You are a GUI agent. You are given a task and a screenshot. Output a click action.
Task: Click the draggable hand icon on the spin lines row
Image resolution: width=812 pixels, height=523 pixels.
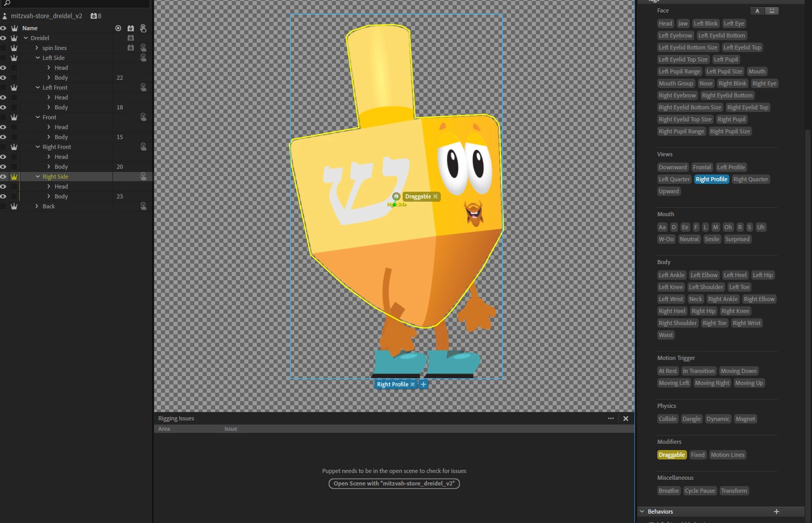pyautogui.click(x=143, y=48)
